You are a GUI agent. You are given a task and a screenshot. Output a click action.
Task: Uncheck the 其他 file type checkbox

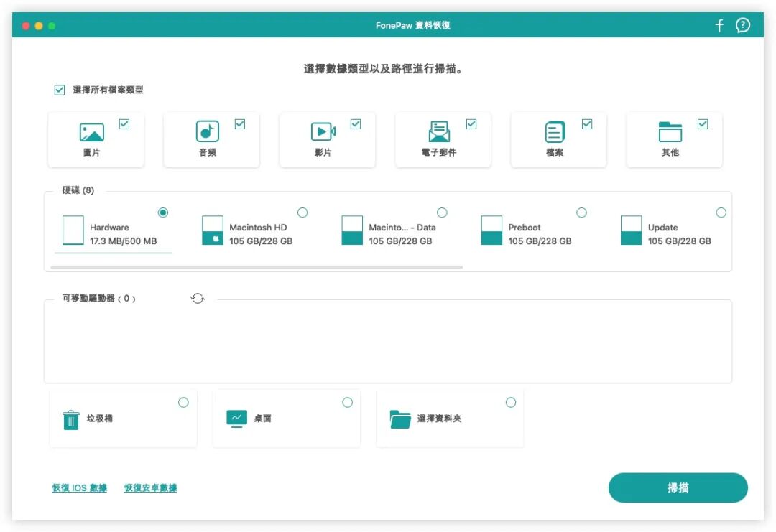(x=702, y=123)
